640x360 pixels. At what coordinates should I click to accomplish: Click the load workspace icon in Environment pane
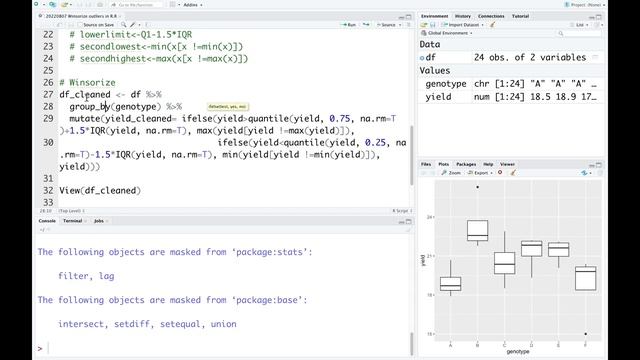tap(424, 25)
